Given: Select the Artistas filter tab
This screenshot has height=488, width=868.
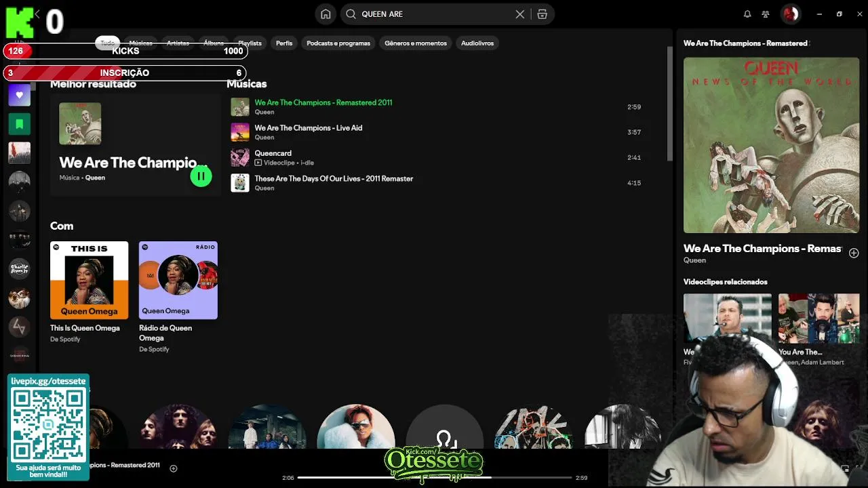Looking at the screenshot, I should (x=178, y=43).
